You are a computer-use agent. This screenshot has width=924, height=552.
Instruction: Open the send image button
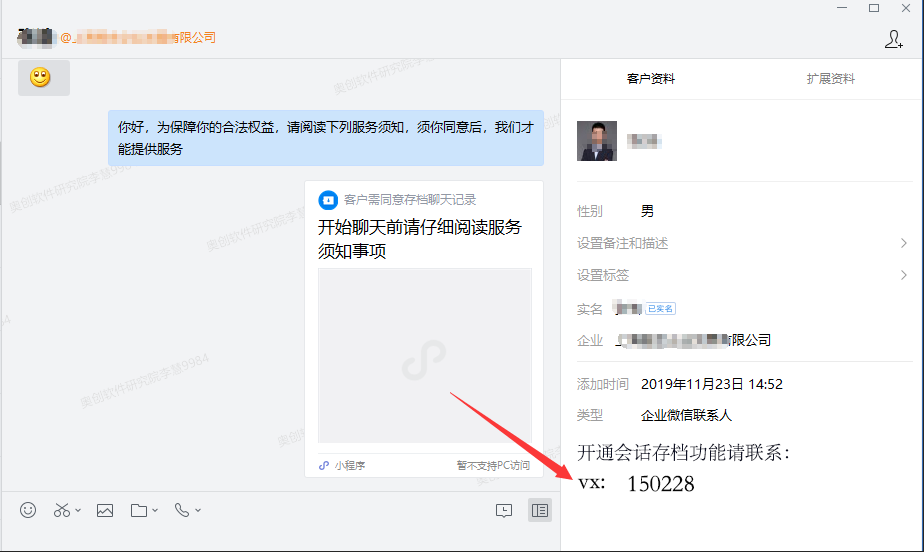pos(105,510)
